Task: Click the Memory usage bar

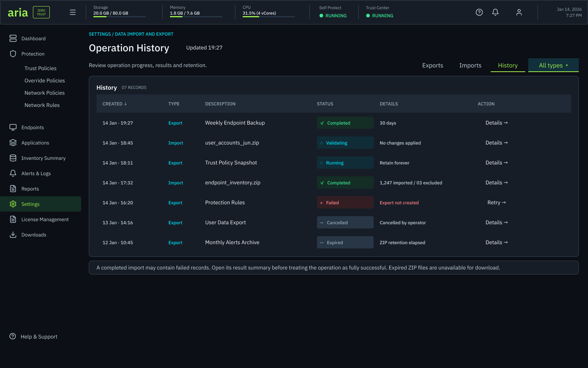Action: point(196,16)
